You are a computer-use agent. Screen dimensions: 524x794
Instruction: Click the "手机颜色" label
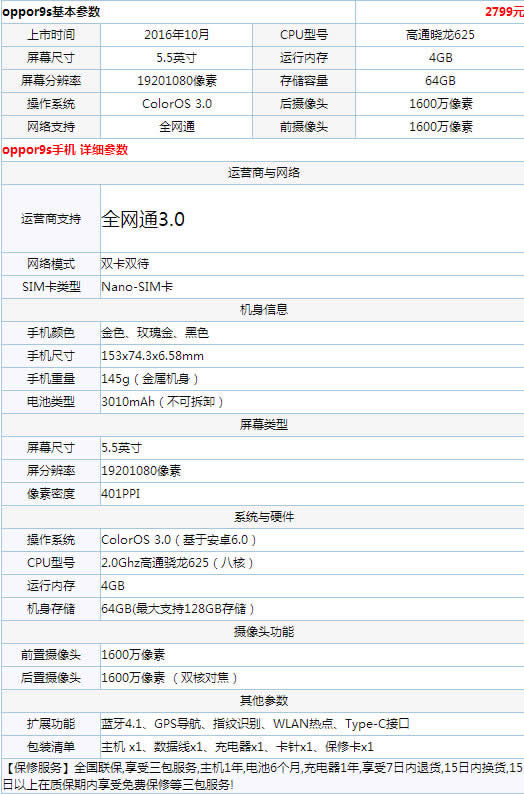[51, 333]
